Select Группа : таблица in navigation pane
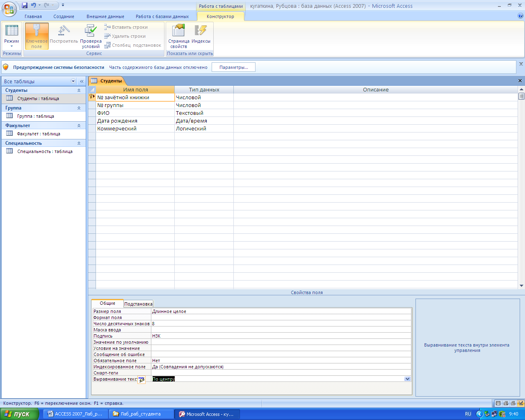 tap(43, 116)
